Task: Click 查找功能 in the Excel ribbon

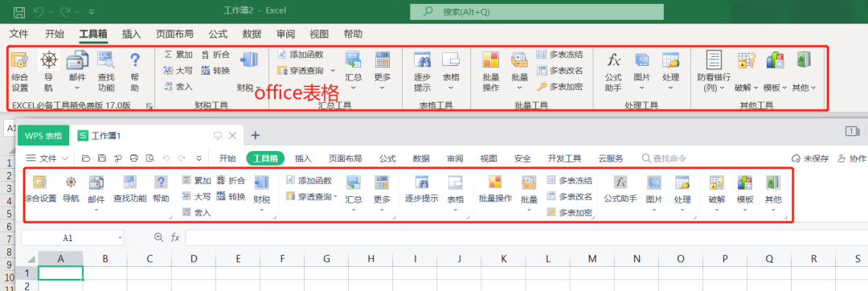Action: [x=106, y=71]
